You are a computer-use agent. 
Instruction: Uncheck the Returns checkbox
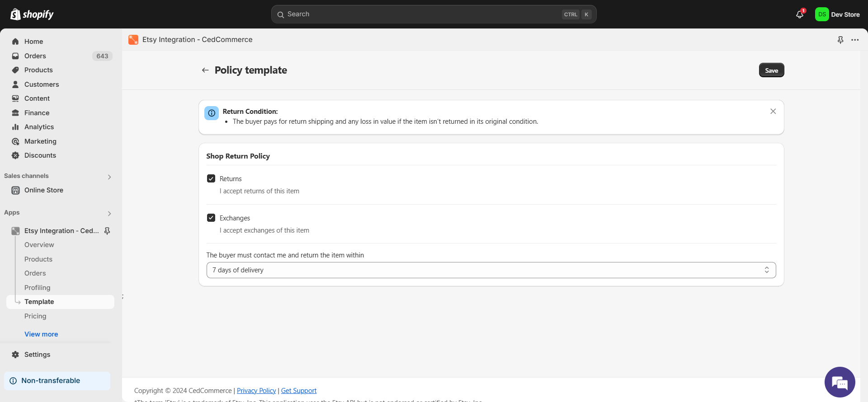(211, 178)
